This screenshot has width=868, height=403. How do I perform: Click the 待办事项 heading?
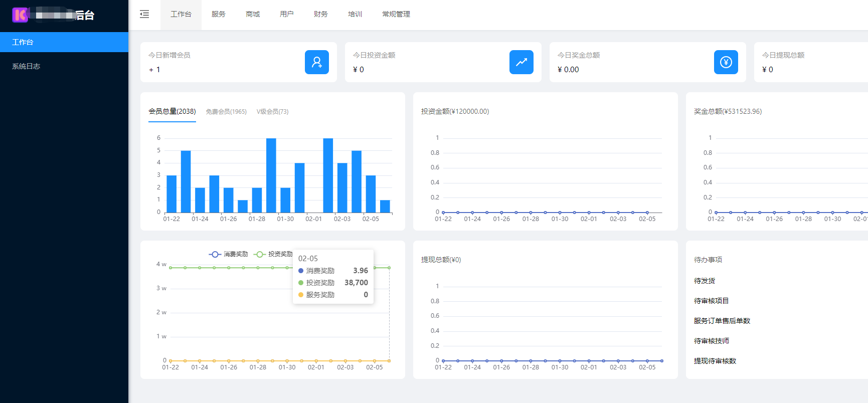708,260
